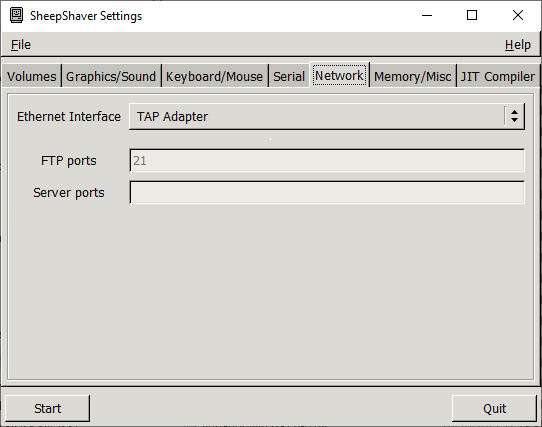Open the File menu
Viewport: 542px width, 427px height.
point(21,45)
